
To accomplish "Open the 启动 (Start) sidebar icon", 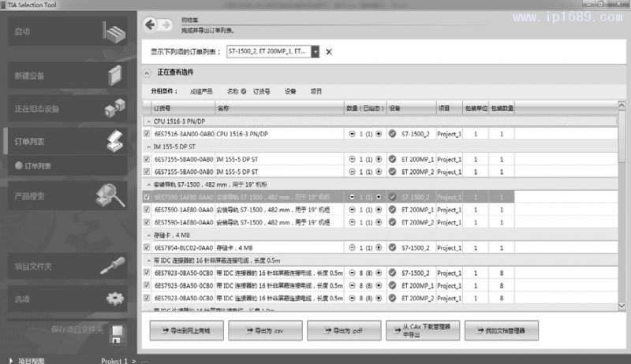I will pyautogui.click(x=114, y=32).
